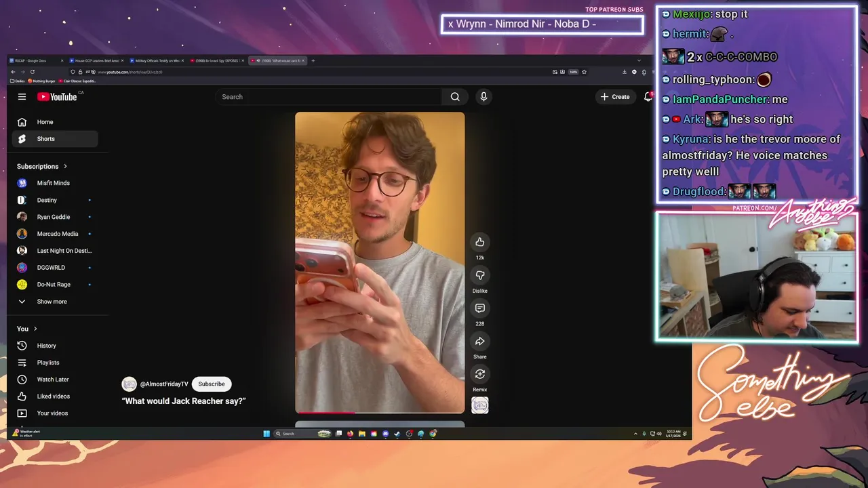Remix this Short
This screenshot has width=868, height=488.
[x=479, y=374]
